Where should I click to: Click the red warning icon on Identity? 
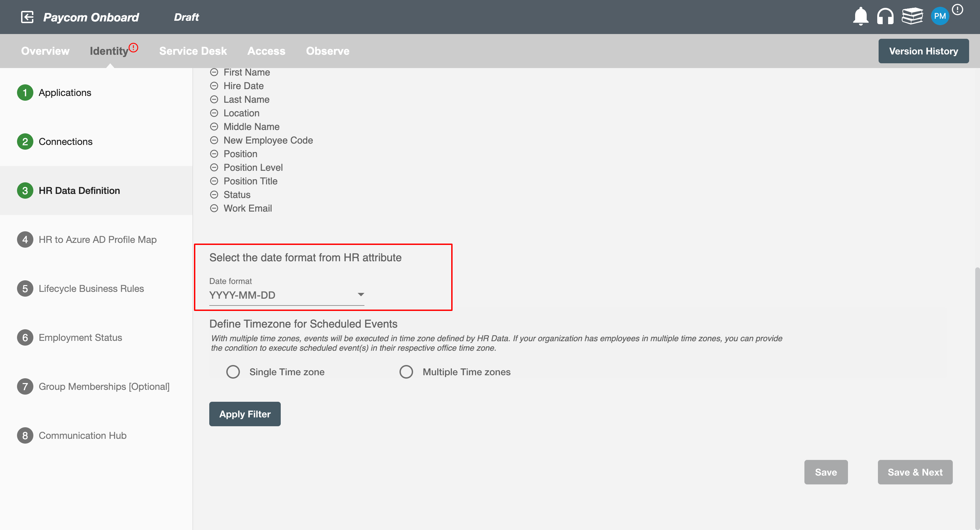[133, 48]
